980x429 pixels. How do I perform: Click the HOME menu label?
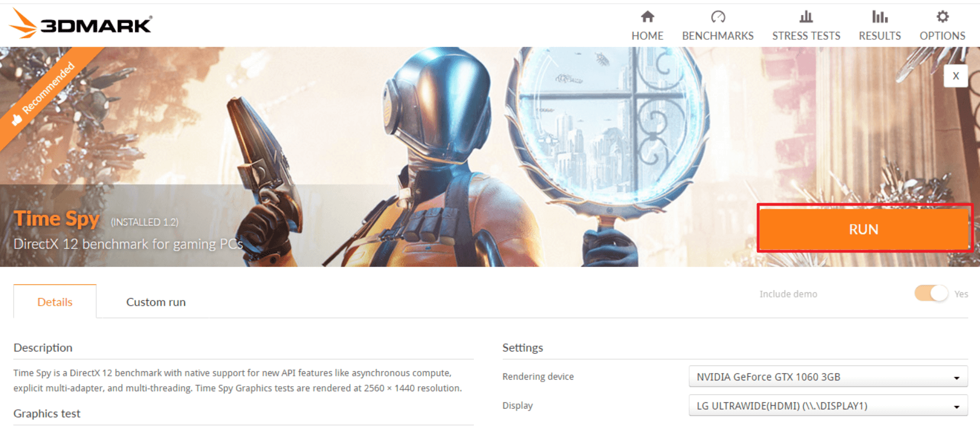click(x=648, y=36)
